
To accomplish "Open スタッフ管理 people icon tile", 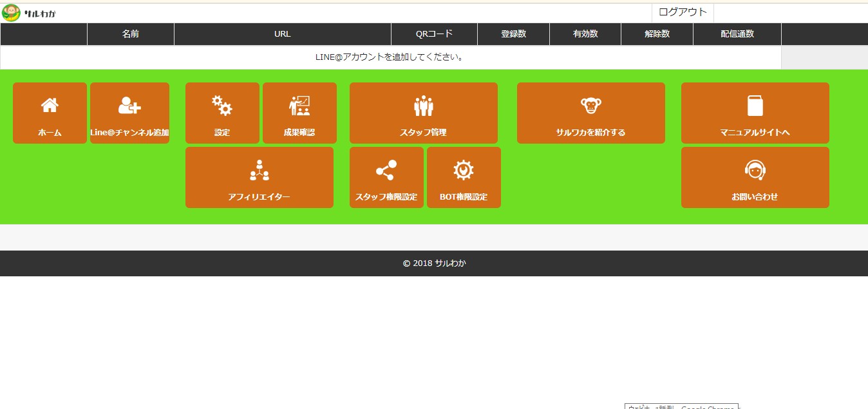I will pos(424,113).
